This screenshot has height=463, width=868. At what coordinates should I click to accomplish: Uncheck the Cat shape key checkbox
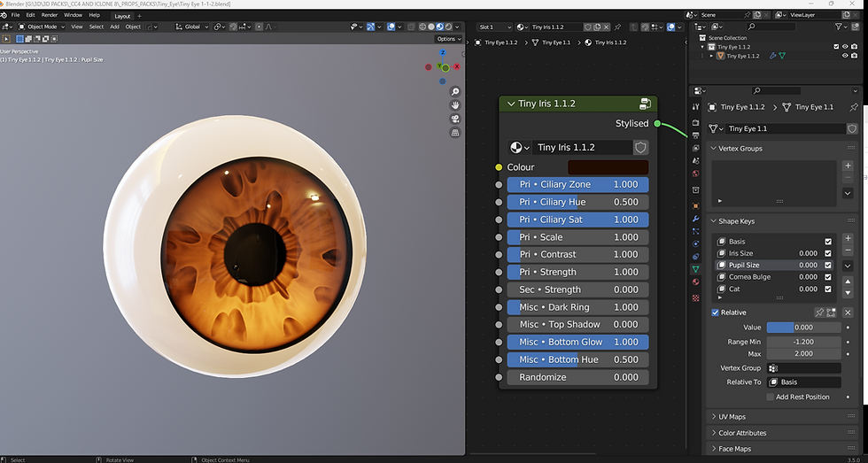point(828,289)
